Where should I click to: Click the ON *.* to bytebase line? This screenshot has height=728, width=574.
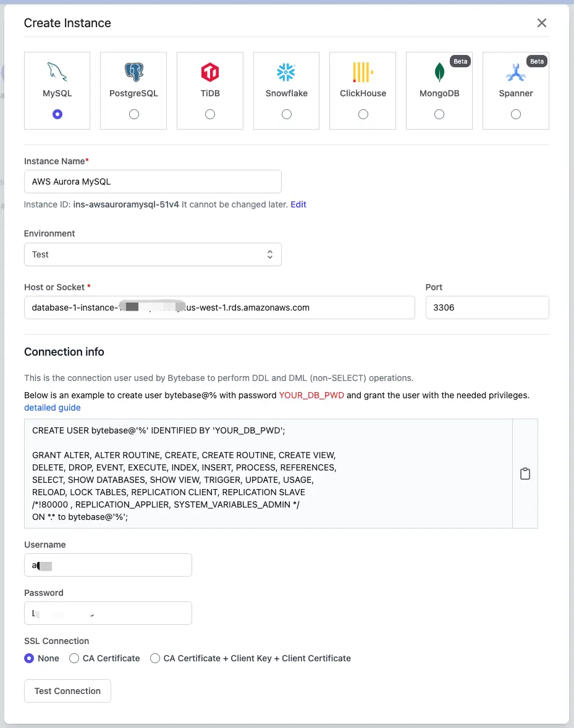click(x=80, y=517)
